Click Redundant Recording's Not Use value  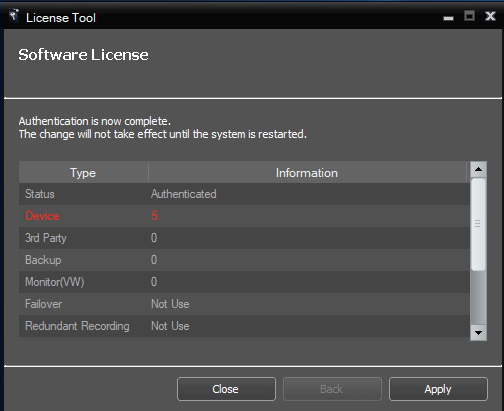coord(170,326)
